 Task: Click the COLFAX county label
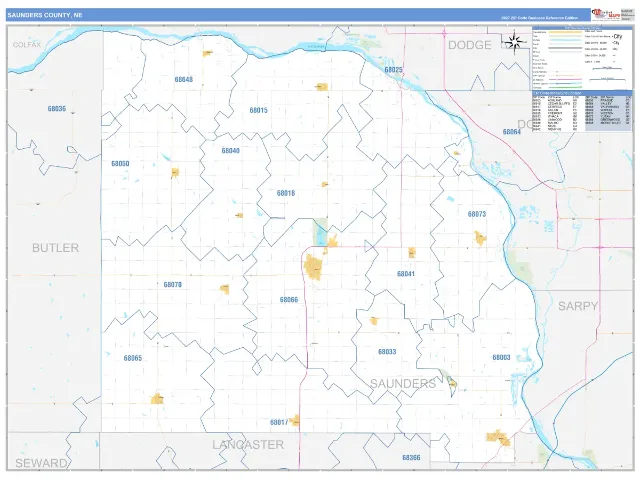coord(27,44)
